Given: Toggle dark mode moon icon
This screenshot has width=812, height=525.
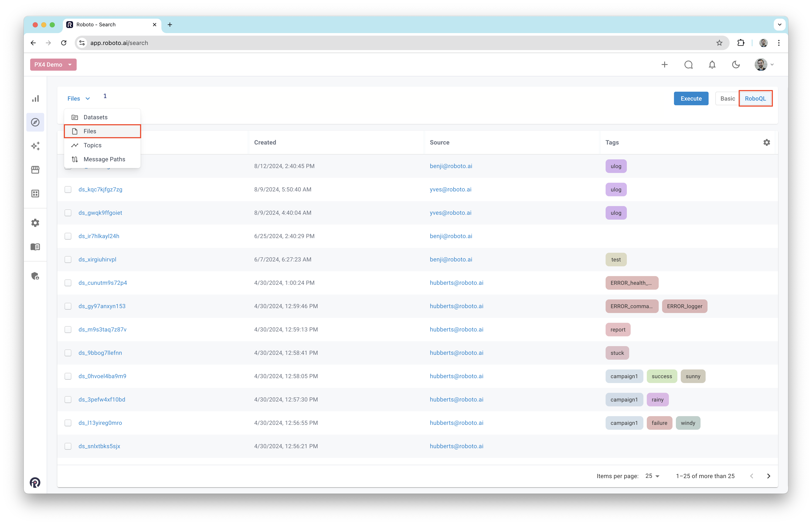Looking at the screenshot, I should coord(736,65).
